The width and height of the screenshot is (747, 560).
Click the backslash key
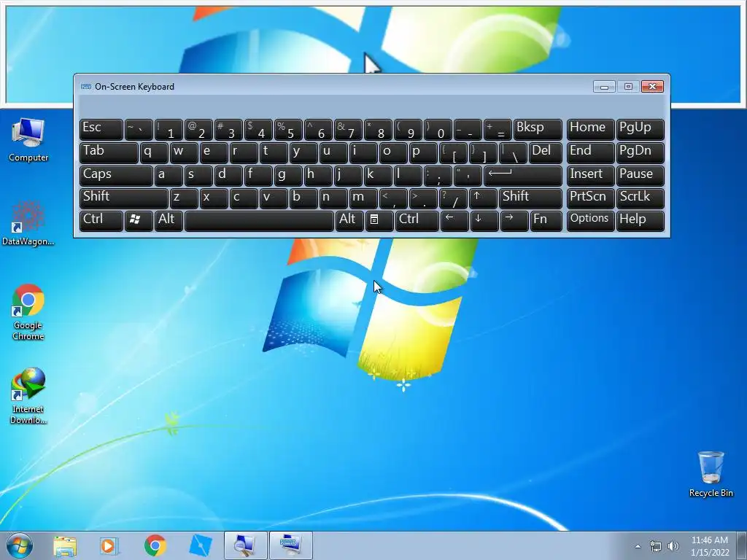coord(513,153)
